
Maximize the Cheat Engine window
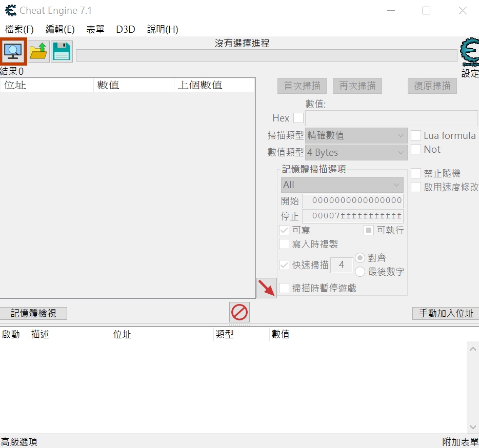(x=427, y=11)
